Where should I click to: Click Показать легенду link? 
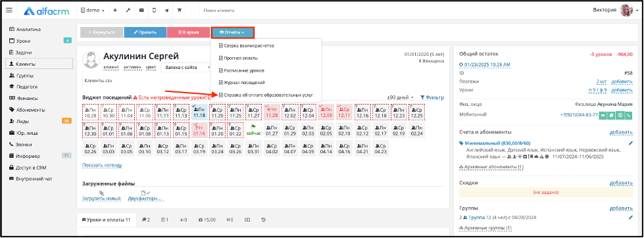[102, 166]
